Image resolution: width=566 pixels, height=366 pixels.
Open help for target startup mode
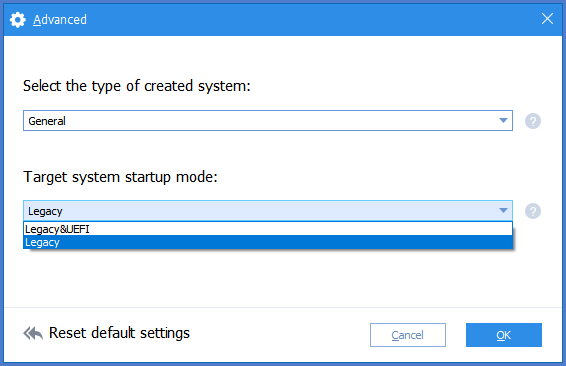(533, 211)
